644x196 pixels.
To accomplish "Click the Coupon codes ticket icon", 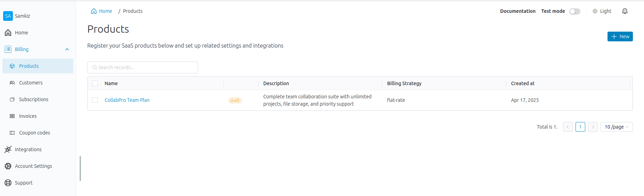I will click(x=12, y=133).
